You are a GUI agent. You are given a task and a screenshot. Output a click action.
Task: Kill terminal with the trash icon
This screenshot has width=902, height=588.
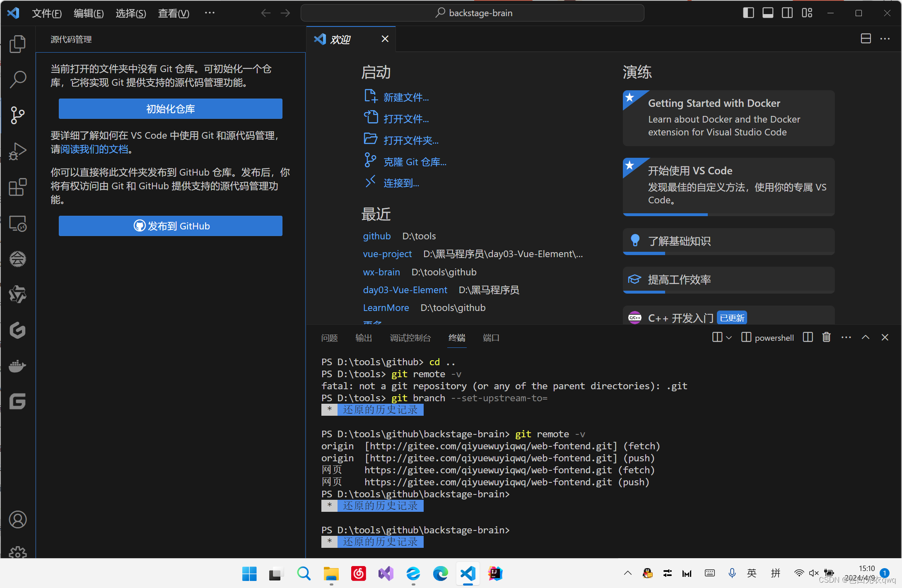(826, 337)
